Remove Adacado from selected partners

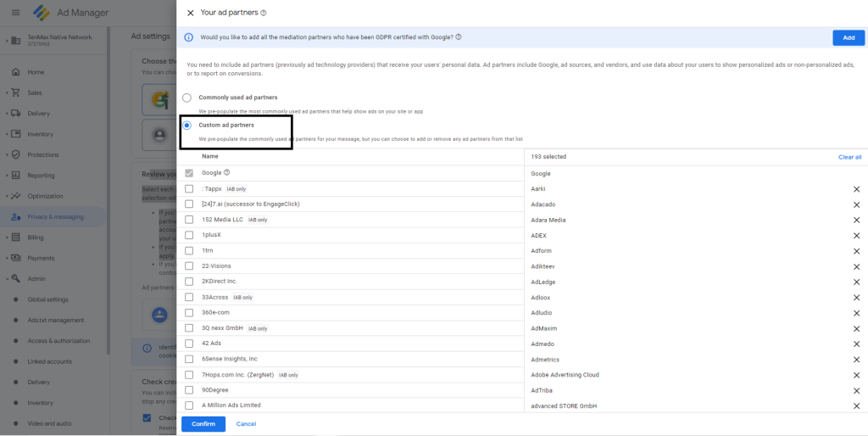tap(856, 205)
